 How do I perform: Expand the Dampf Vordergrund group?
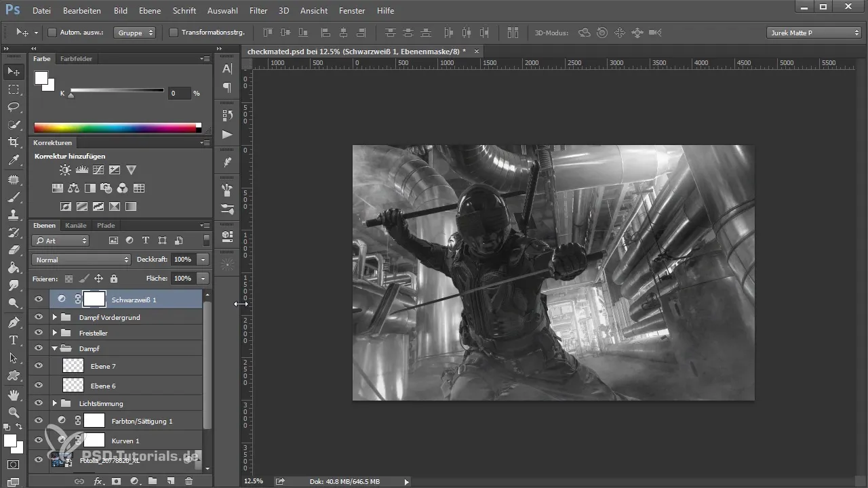pos(54,317)
